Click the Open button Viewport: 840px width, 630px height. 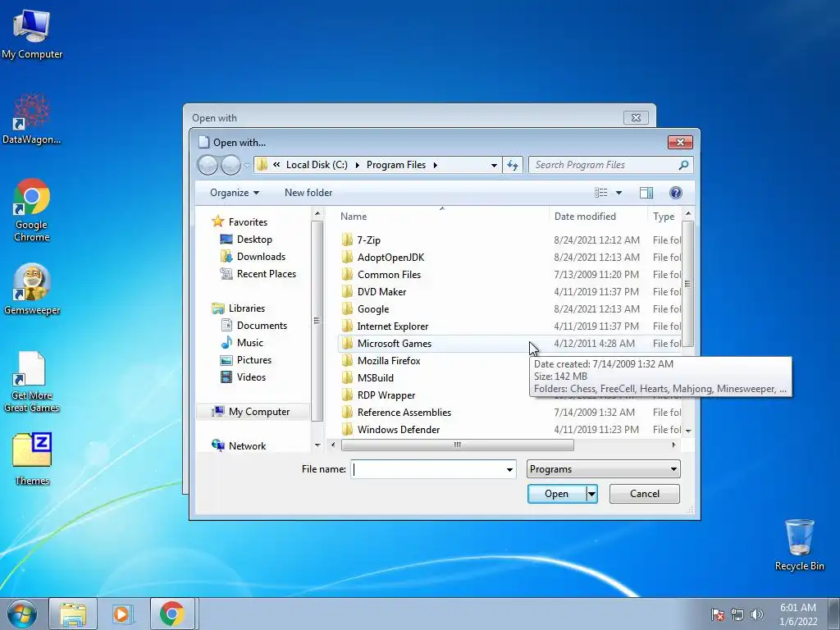(557, 494)
